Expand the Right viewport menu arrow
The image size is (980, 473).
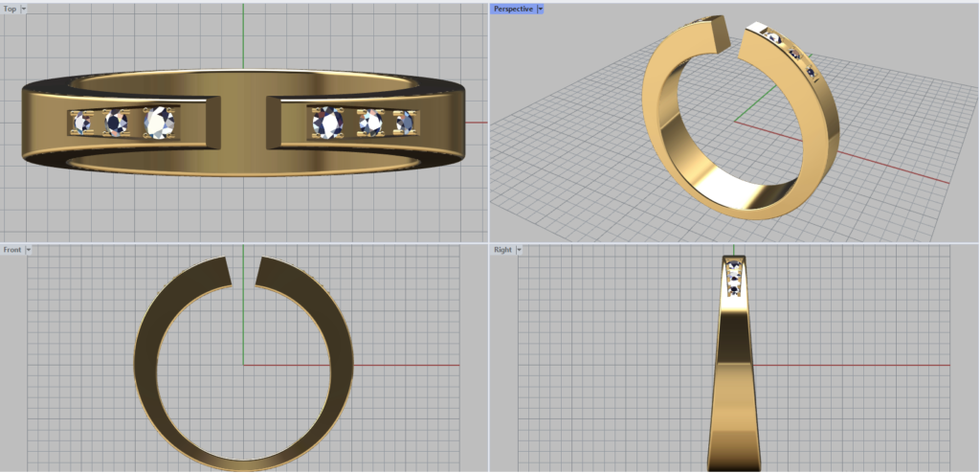[x=520, y=250]
